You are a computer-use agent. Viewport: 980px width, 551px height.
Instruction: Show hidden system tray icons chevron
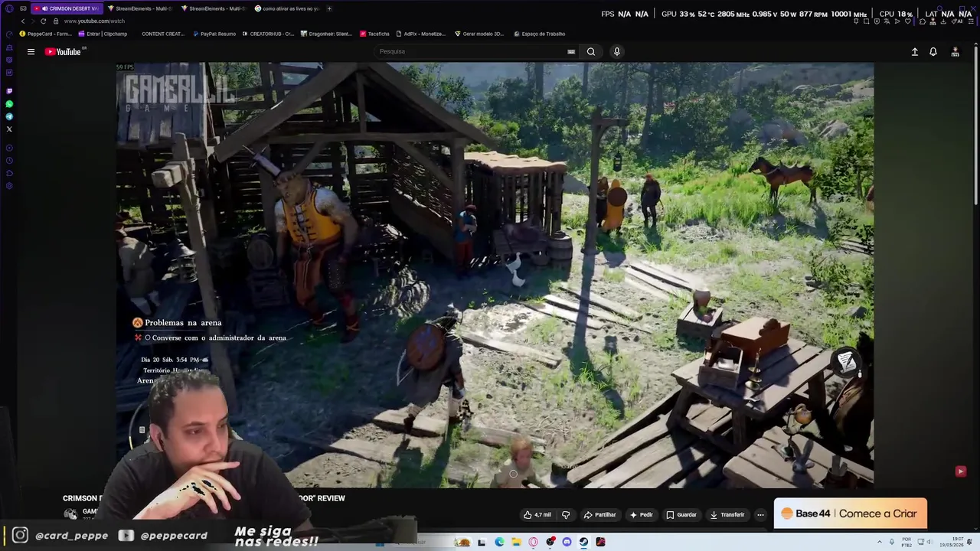pos(879,542)
